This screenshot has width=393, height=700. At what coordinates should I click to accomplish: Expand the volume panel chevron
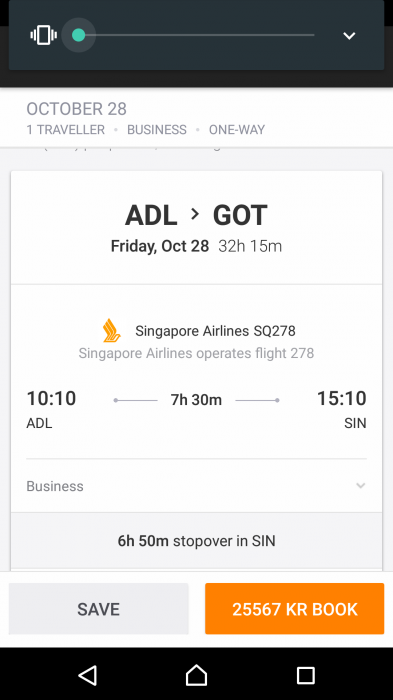pyautogui.click(x=349, y=36)
